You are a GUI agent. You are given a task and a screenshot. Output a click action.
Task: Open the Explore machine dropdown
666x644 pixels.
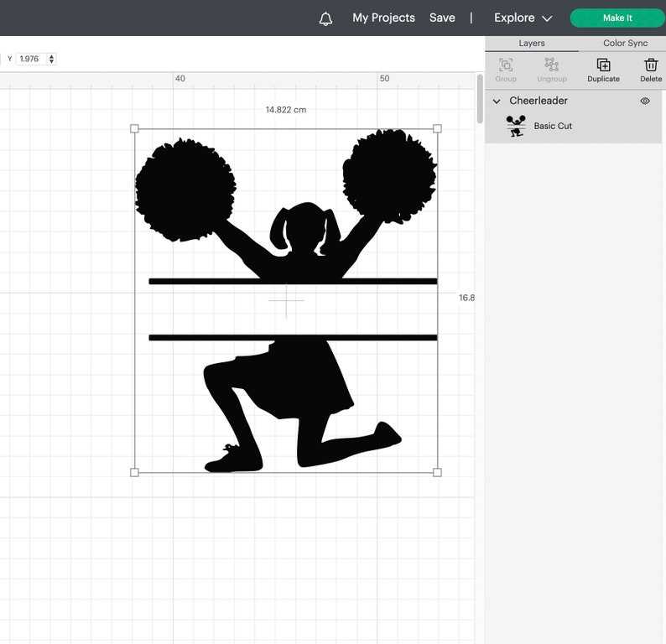tap(523, 18)
